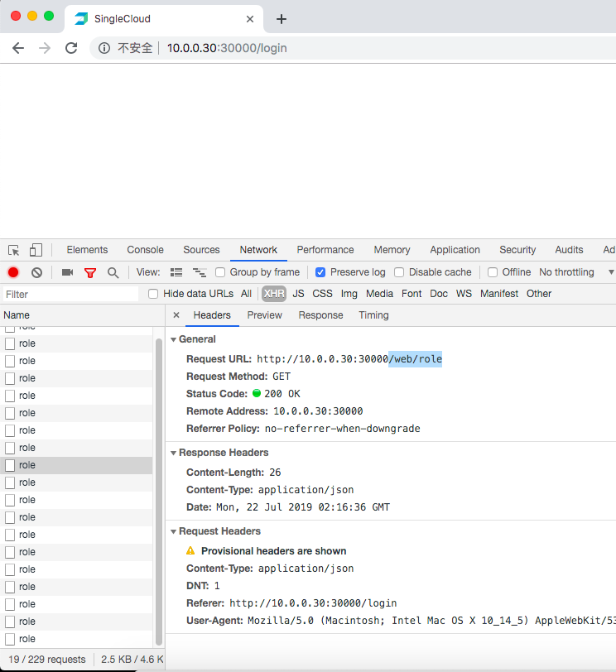616x672 pixels.
Task: Click the Request URL value
Action: point(349,359)
